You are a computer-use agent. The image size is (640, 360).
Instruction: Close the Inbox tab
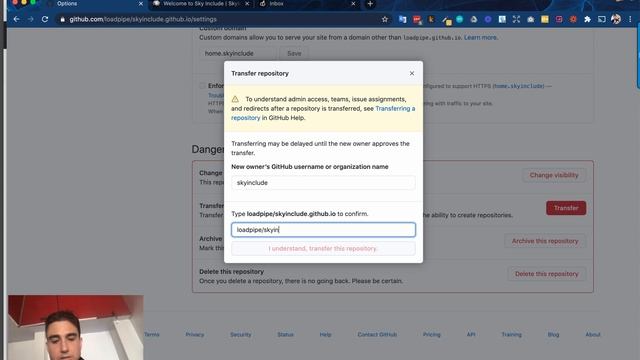tap(353, 4)
